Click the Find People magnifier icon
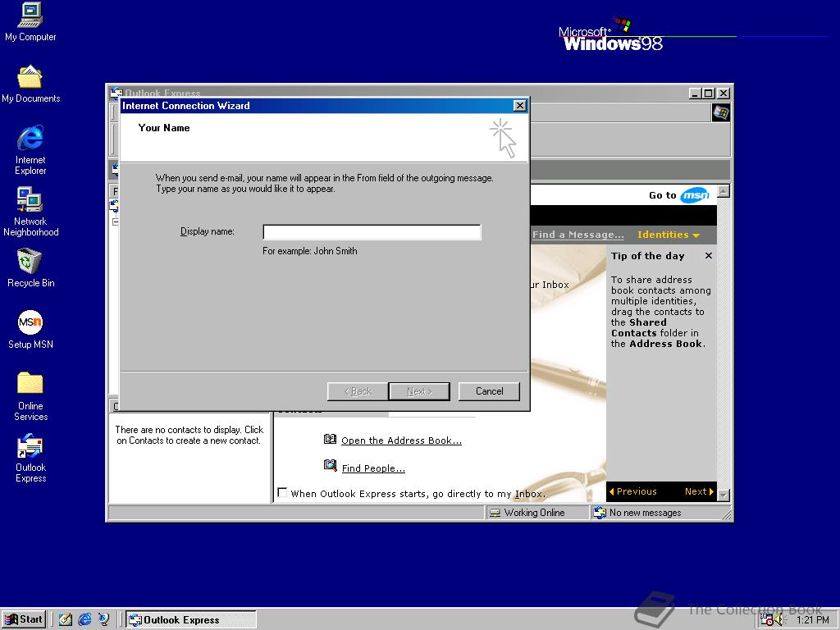The width and height of the screenshot is (840, 630). click(330, 466)
